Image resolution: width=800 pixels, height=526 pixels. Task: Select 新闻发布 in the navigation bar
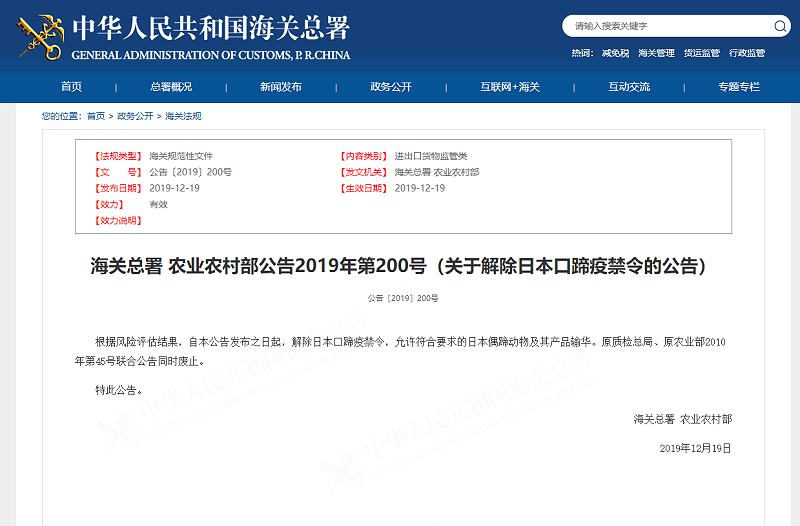click(x=281, y=87)
